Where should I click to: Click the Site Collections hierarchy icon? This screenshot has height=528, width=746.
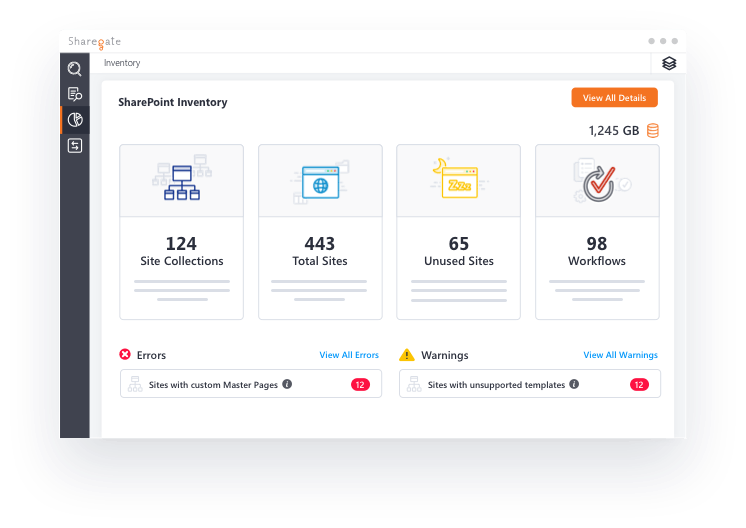click(182, 178)
